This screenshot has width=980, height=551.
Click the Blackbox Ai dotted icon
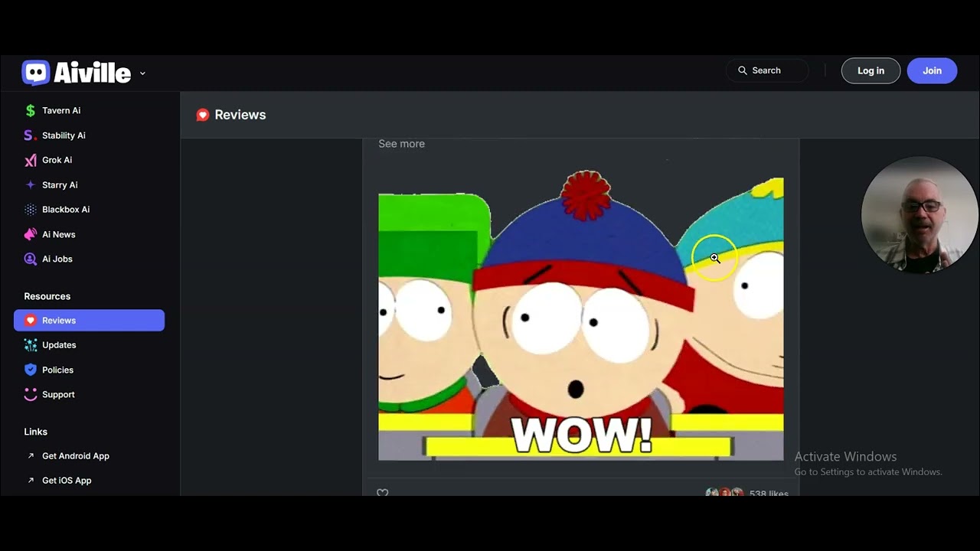pos(31,210)
